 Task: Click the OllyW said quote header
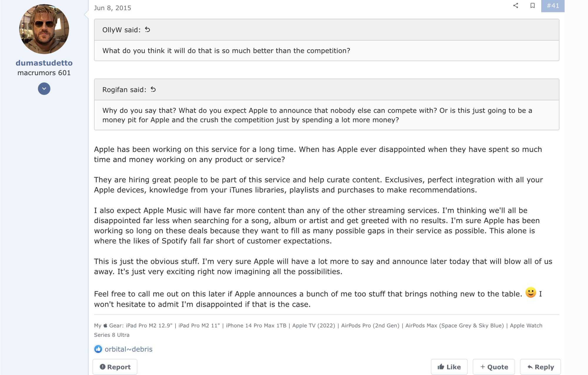[121, 30]
